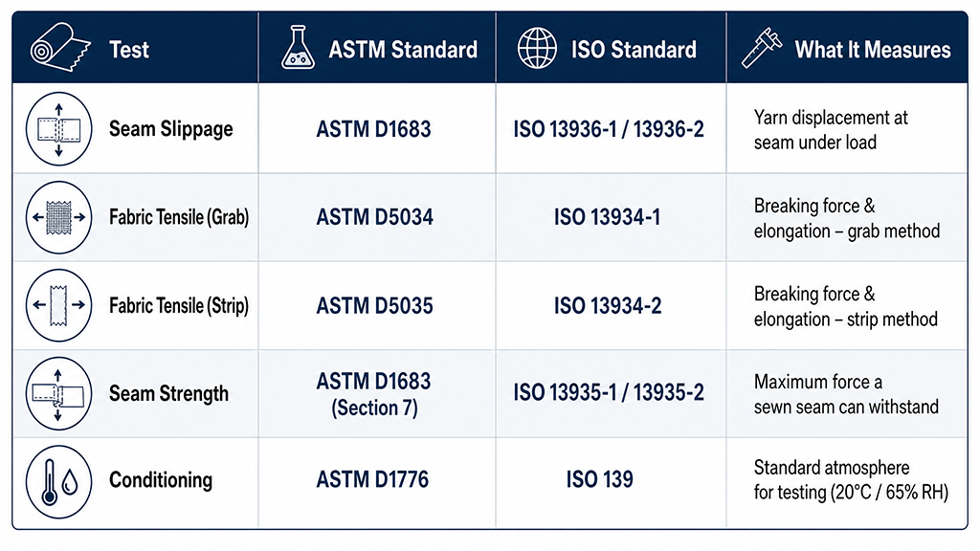The width and height of the screenshot is (980, 551).
Task: Click the Seam Strength circular icon
Action: coord(58,393)
